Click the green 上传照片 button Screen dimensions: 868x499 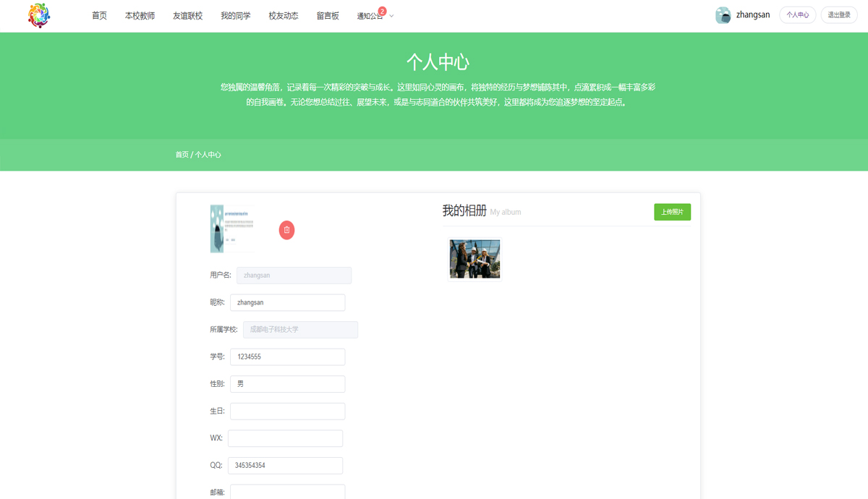pos(672,212)
